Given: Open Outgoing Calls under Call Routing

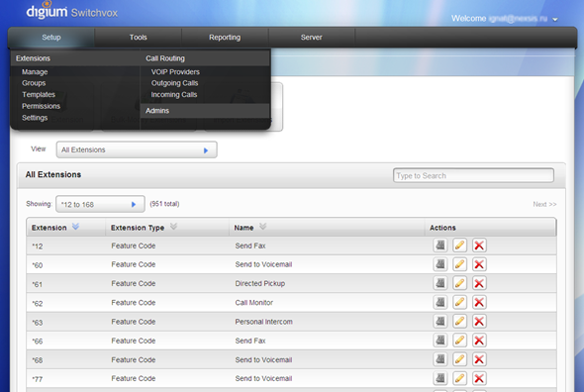Looking at the screenshot, I should [x=174, y=83].
